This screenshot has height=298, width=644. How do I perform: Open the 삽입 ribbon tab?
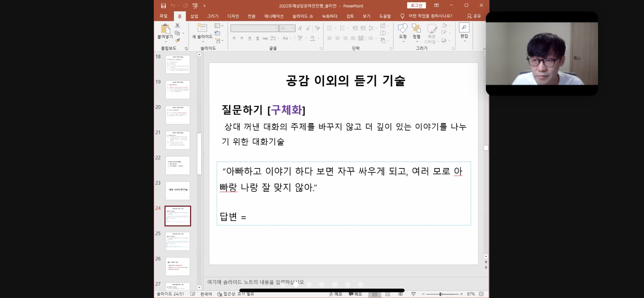[x=194, y=16]
